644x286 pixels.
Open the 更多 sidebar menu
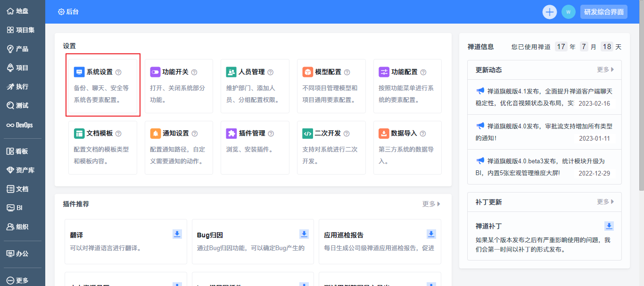point(17,280)
